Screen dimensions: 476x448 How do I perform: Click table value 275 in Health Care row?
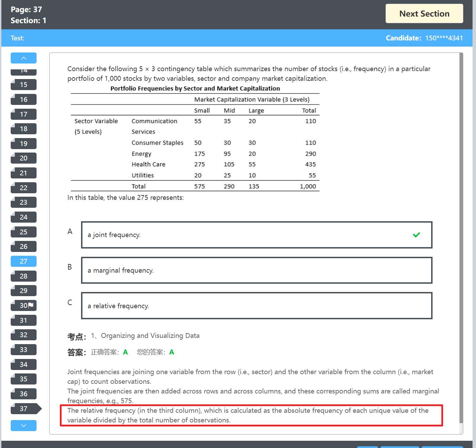tap(199, 164)
